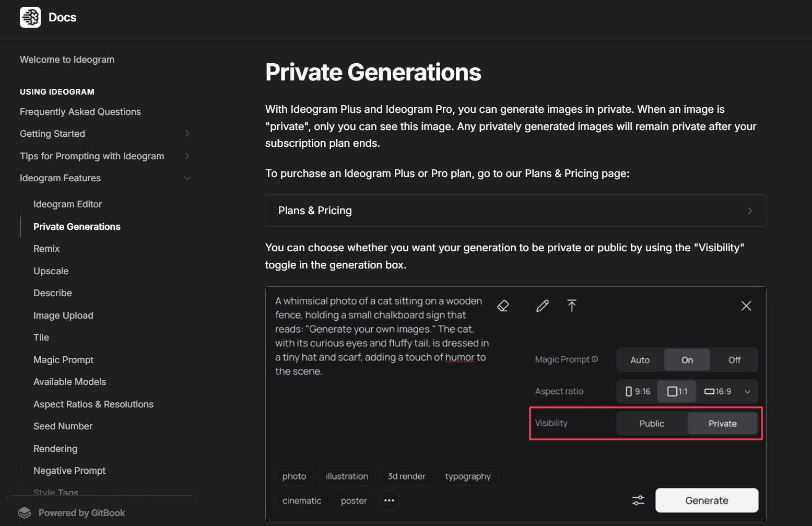
Task: Click the Generate button
Action: point(706,500)
